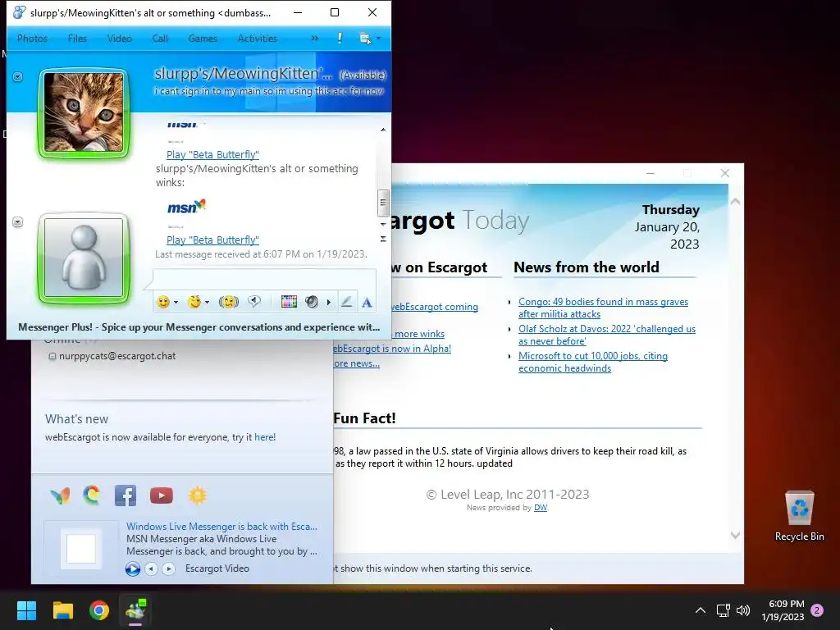840x630 pixels.
Task: Open Olaf Scholz at Davos news link
Action: click(x=607, y=335)
